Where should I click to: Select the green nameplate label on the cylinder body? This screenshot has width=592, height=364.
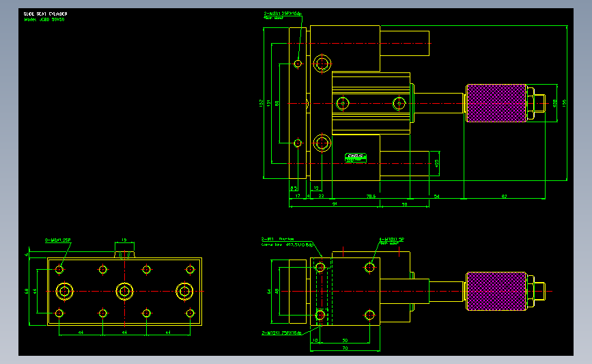coord(356,158)
